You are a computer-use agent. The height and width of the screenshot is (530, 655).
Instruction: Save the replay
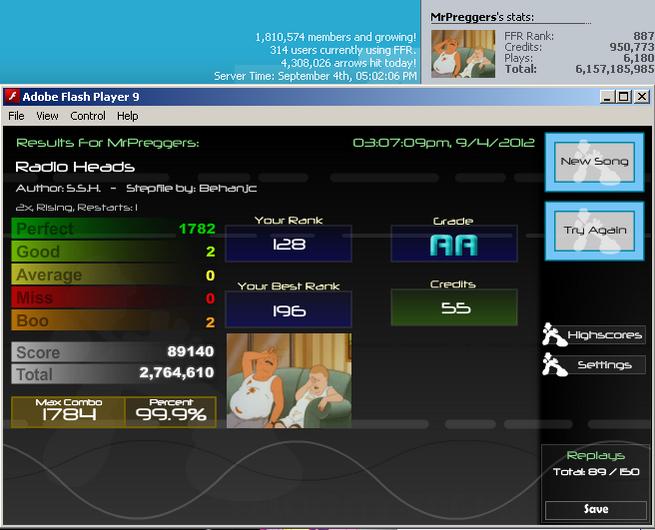point(596,509)
